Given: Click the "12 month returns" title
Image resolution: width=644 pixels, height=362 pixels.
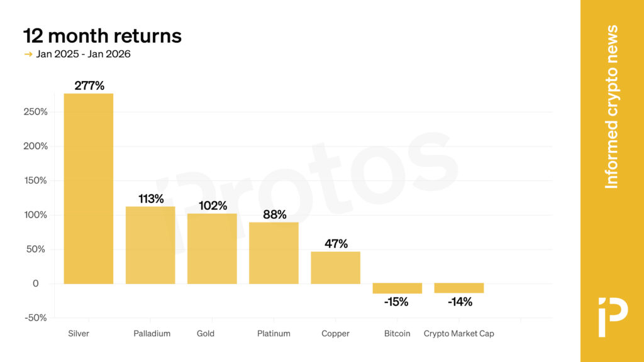Looking at the screenshot, I should coord(103,36).
